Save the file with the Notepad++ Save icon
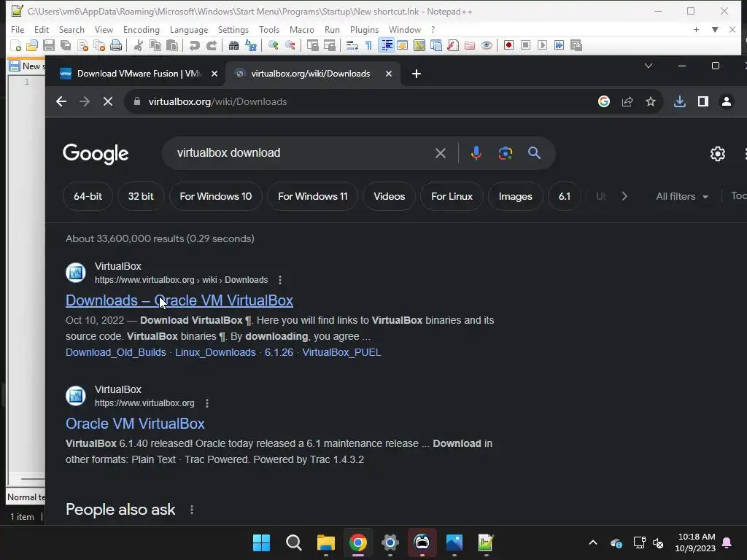Viewport: 747px width, 560px height. coord(49,45)
